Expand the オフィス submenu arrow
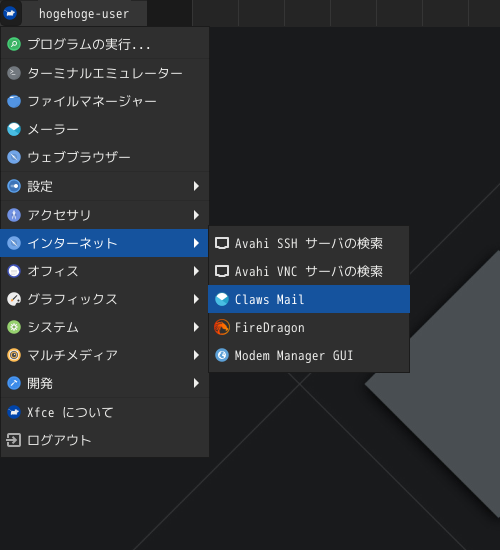This screenshot has width=500, height=550. pyautogui.click(x=196, y=271)
